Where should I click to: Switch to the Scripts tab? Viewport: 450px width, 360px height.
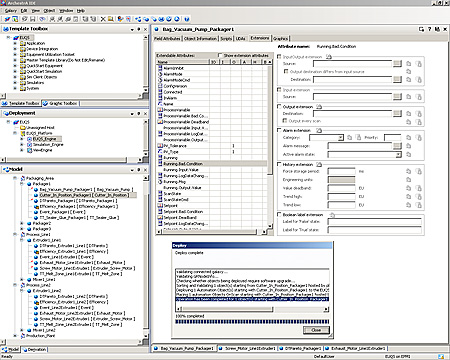(226, 38)
